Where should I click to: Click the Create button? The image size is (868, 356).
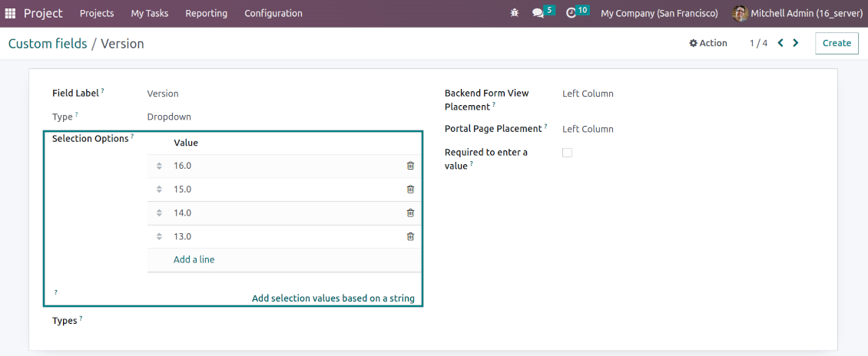[x=837, y=43]
